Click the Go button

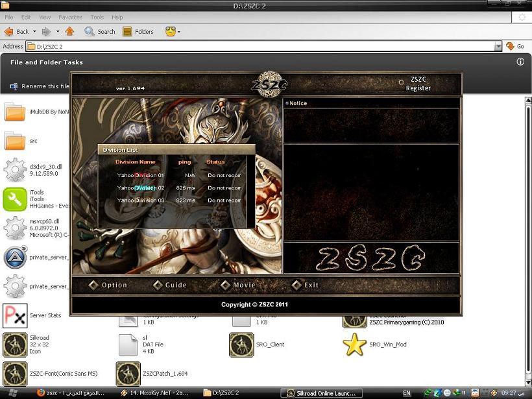pyautogui.click(x=515, y=46)
